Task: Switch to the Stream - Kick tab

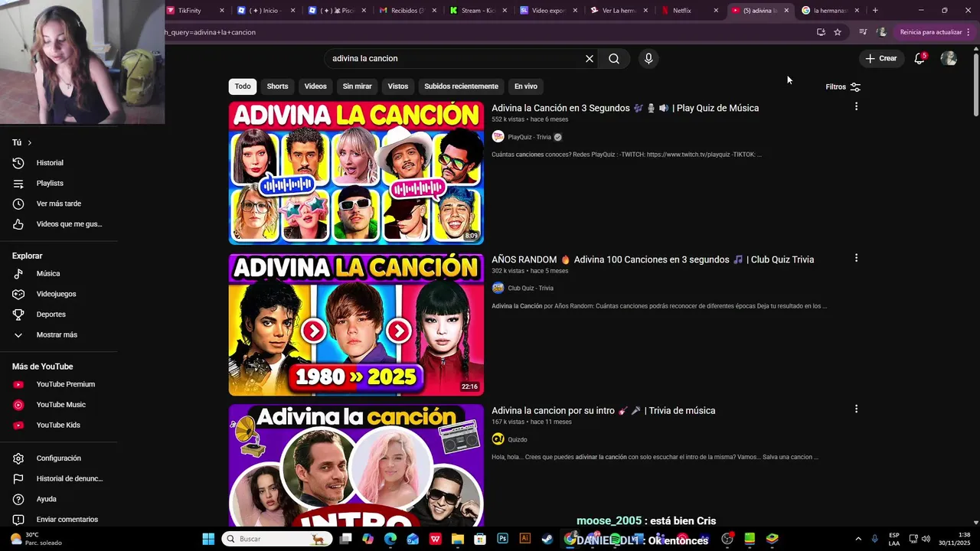Action: [476, 11]
